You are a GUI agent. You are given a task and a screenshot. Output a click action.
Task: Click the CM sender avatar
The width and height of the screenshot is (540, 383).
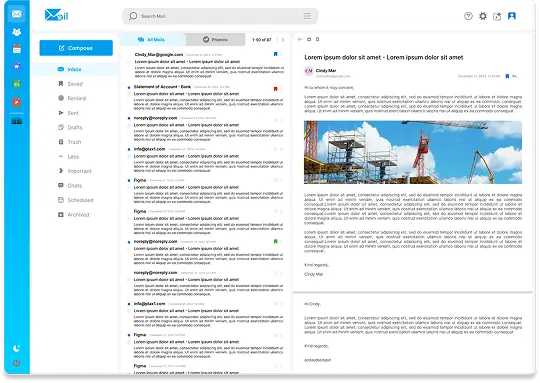pos(309,71)
